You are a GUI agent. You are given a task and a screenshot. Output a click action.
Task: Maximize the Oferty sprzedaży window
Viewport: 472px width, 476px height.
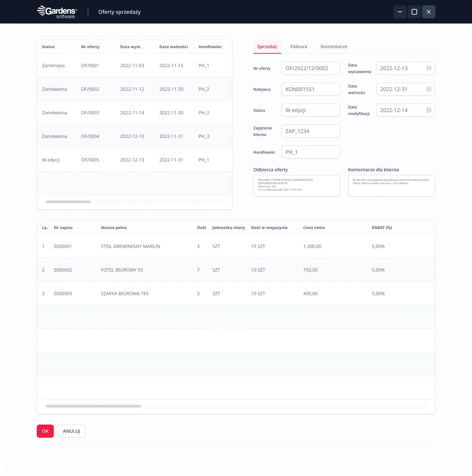(414, 12)
